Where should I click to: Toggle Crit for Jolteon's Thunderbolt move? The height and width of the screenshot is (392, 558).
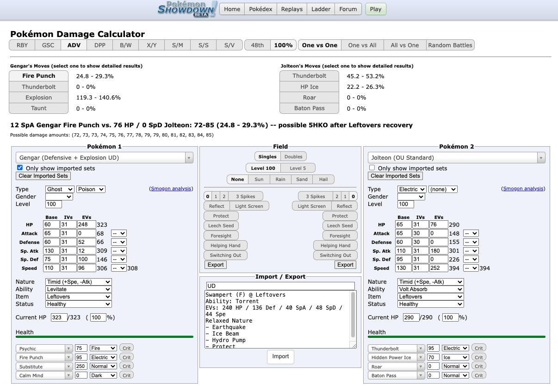pos(478,348)
